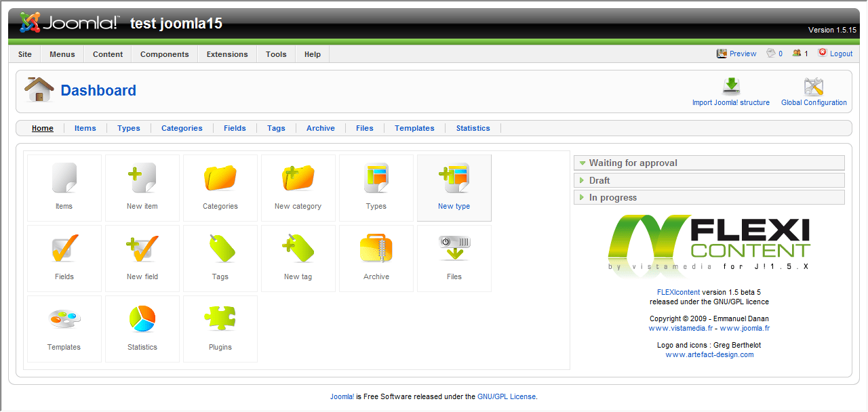This screenshot has height=412, width=868.
Task: Open the Extensions menu
Action: pyautogui.click(x=227, y=54)
